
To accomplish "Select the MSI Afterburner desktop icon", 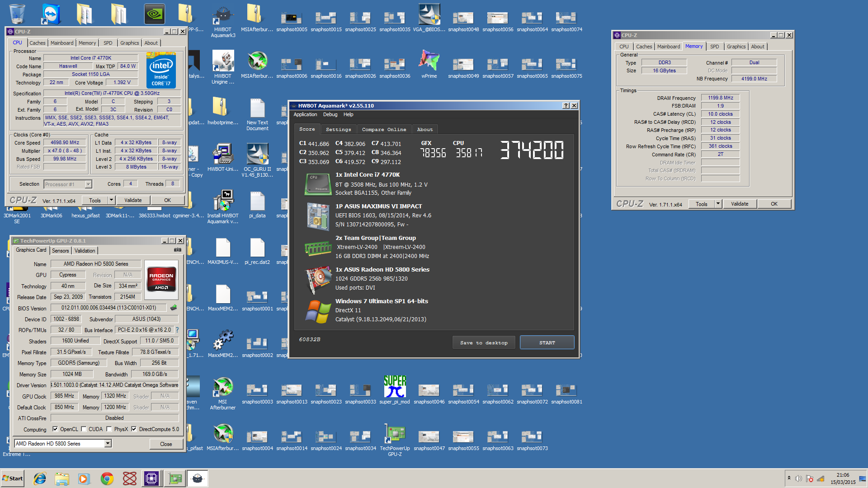I will pyautogui.click(x=223, y=393).
